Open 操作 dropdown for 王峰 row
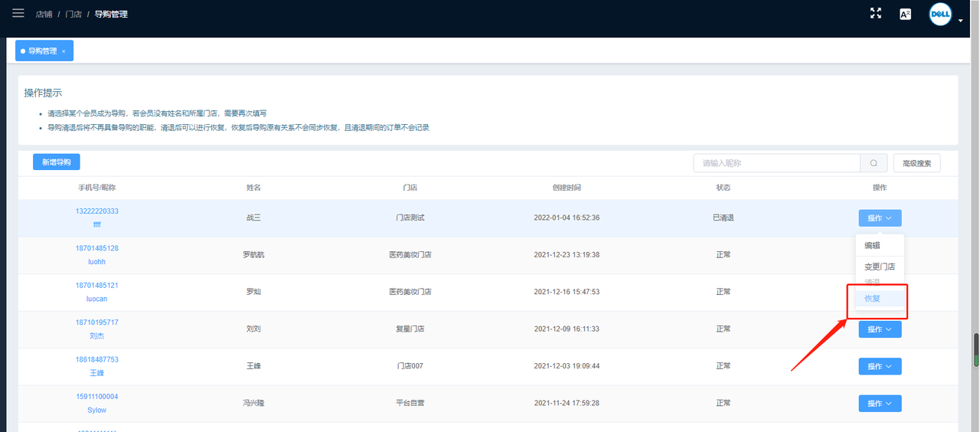Screen dimensions: 980x432 pos(880,366)
